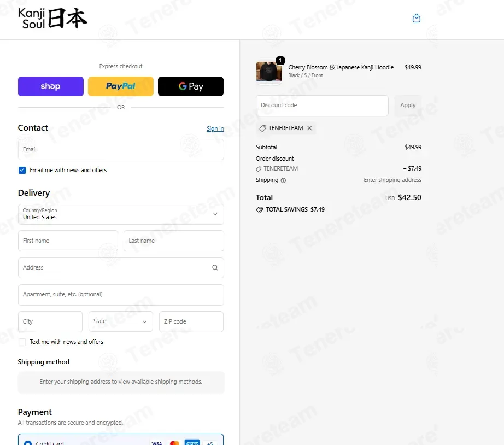The height and width of the screenshot is (445, 504).
Task: Uncheck Email me with news and offers
Action: click(x=22, y=170)
